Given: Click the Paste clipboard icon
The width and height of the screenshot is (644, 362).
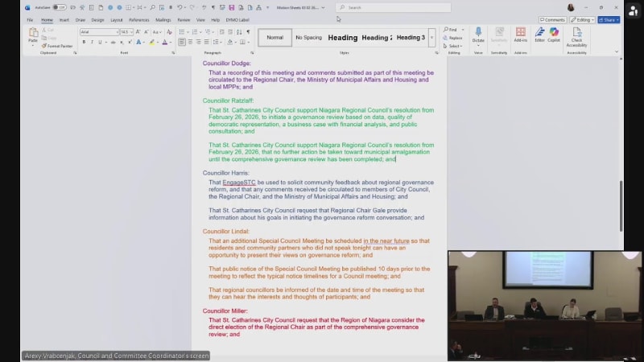Looking at the screenshot, I should coord(33,33).
